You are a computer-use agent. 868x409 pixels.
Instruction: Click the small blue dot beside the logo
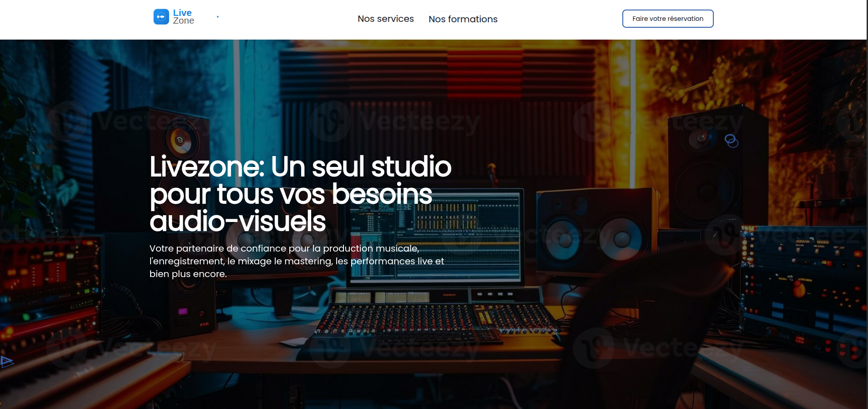tap(218, 17)
